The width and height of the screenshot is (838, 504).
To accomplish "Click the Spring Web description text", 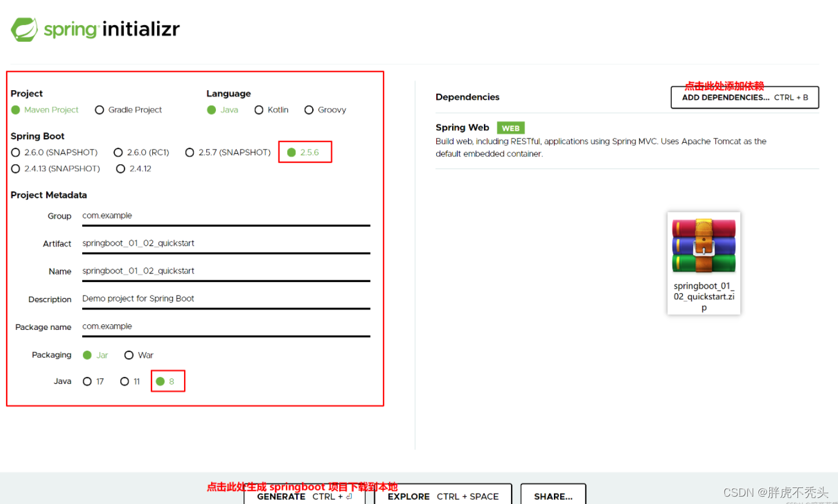I will 601,148.
